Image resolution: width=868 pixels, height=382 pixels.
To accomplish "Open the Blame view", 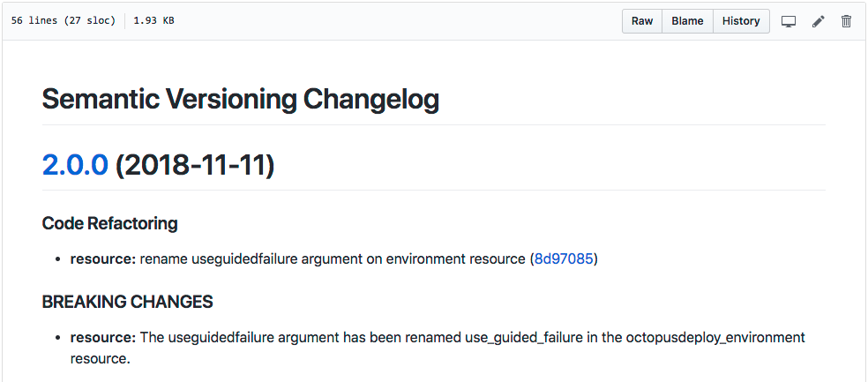I will (687, 21).
